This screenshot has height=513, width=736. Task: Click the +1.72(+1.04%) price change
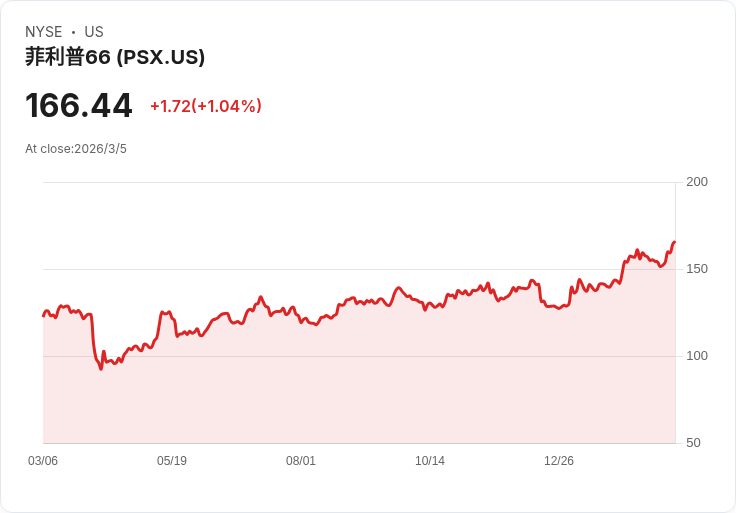pos(206,106)
